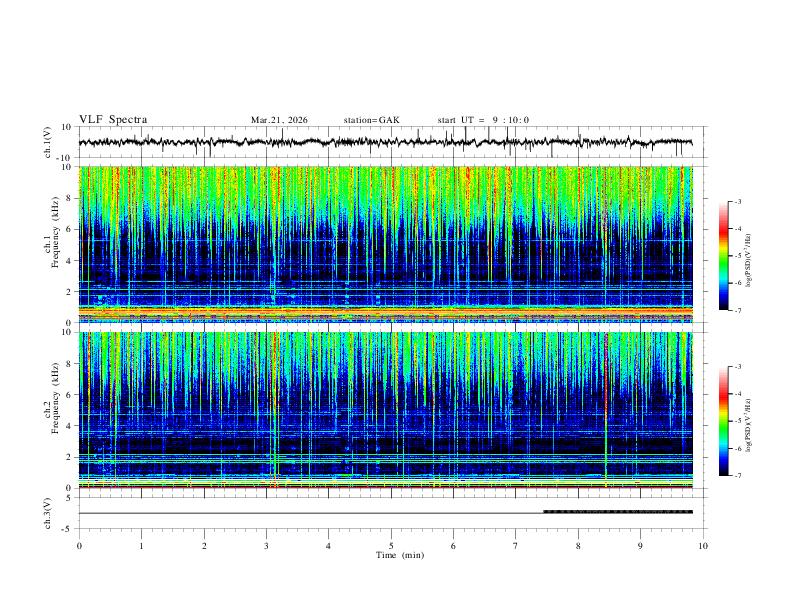Click the ch.2 PSD color scale bar

tap(724, 421)
